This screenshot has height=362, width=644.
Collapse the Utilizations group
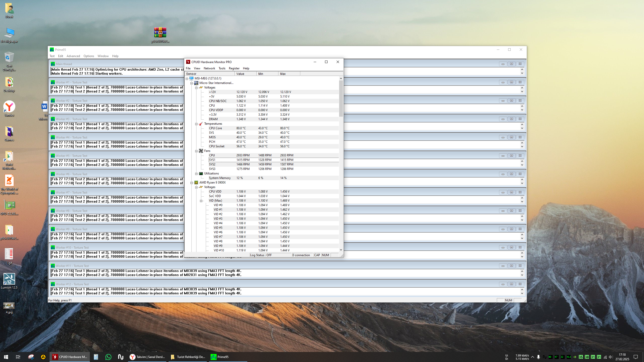click(x=196, y=174)
